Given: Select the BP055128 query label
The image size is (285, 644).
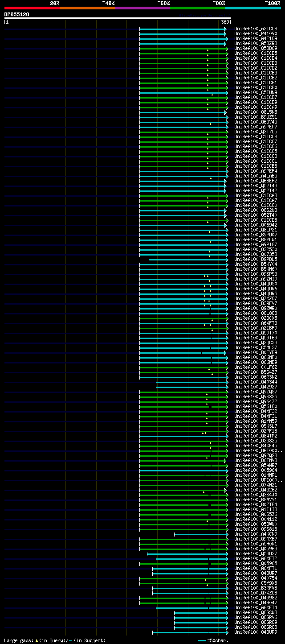Looking at the screenshot, I should [17, 14].
